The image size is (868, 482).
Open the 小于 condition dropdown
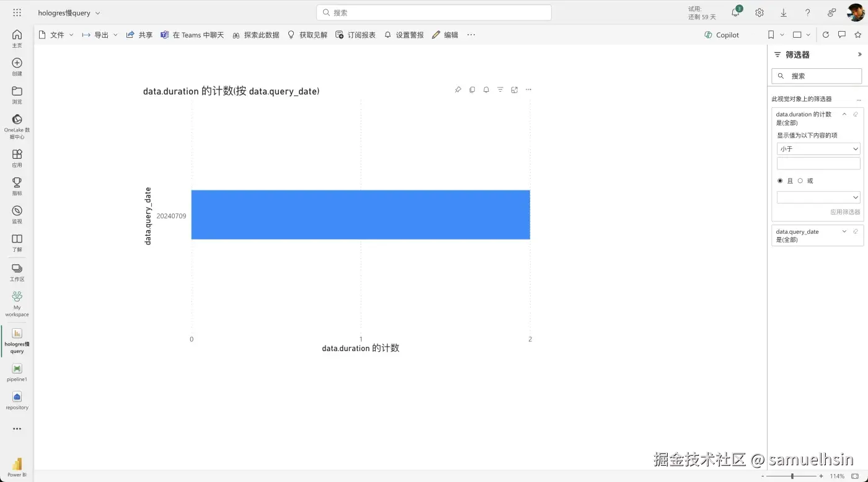(x=818, y=149)
